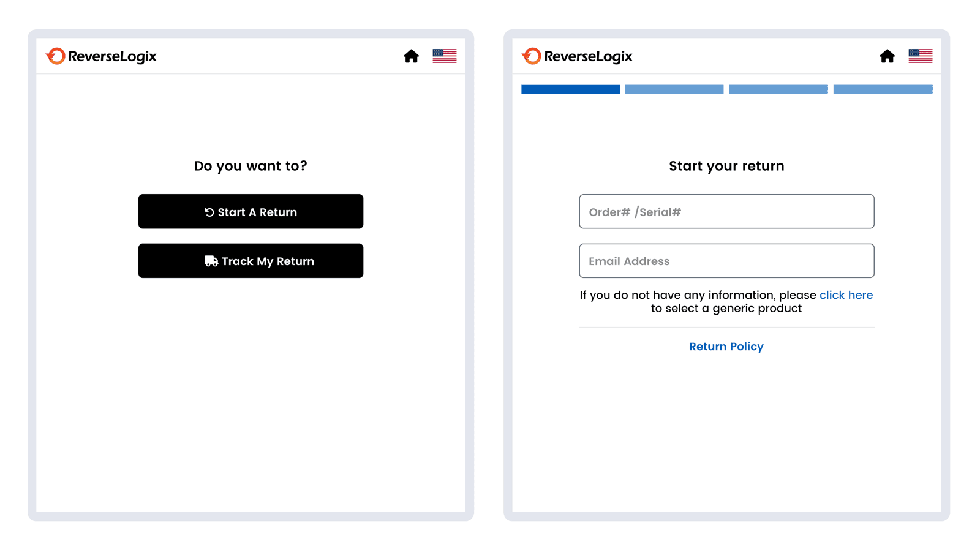Click the ReverseLogix logo on the left screen
The height and width of the screenshot is (551, 980).
pos(102,56)
